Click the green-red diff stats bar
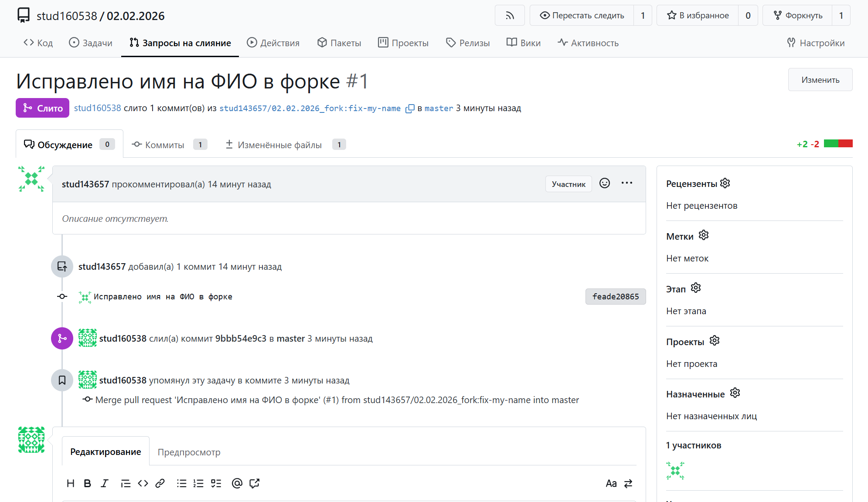The height and width of the screenshot is (502, 868). [x=838, y=144]
